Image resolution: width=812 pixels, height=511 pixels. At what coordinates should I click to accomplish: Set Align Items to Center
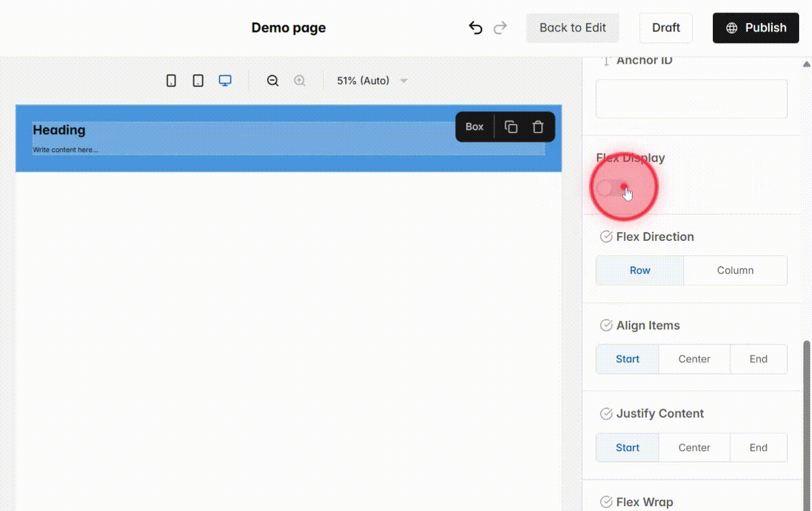[694, 359]
